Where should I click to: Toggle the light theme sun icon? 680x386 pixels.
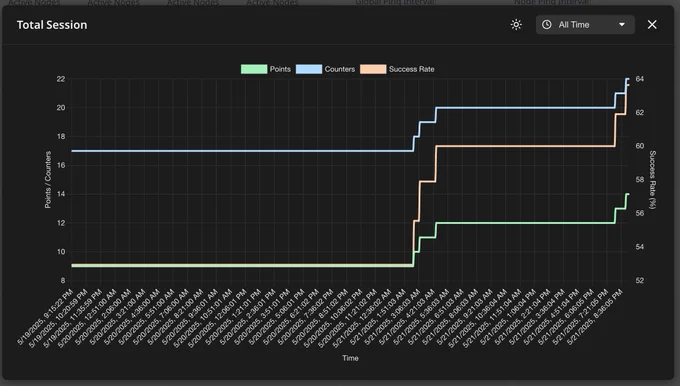516,25
